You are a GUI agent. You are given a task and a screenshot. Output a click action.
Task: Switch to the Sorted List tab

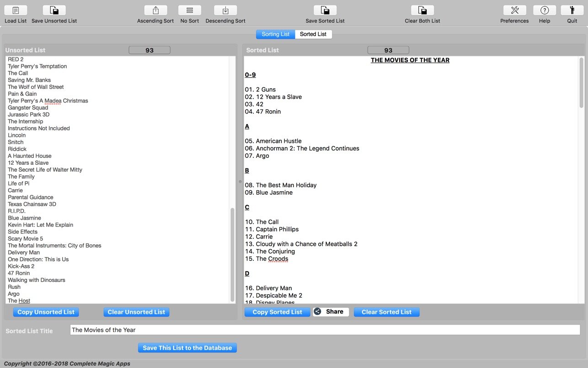click(313, 34)
